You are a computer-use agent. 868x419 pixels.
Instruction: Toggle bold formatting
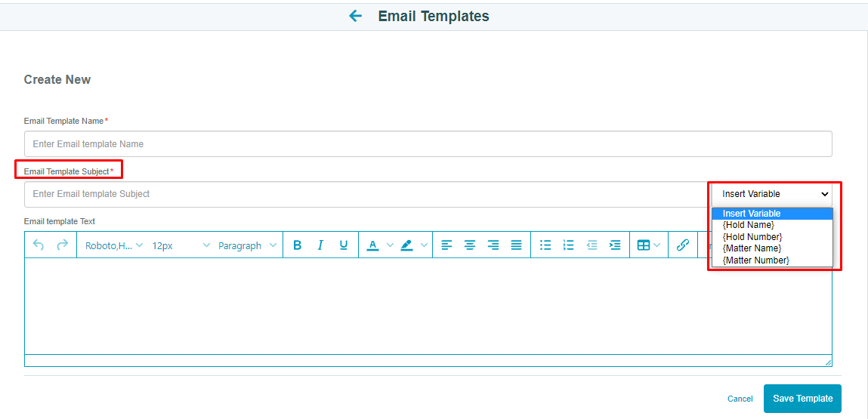[x=298, y=245]
